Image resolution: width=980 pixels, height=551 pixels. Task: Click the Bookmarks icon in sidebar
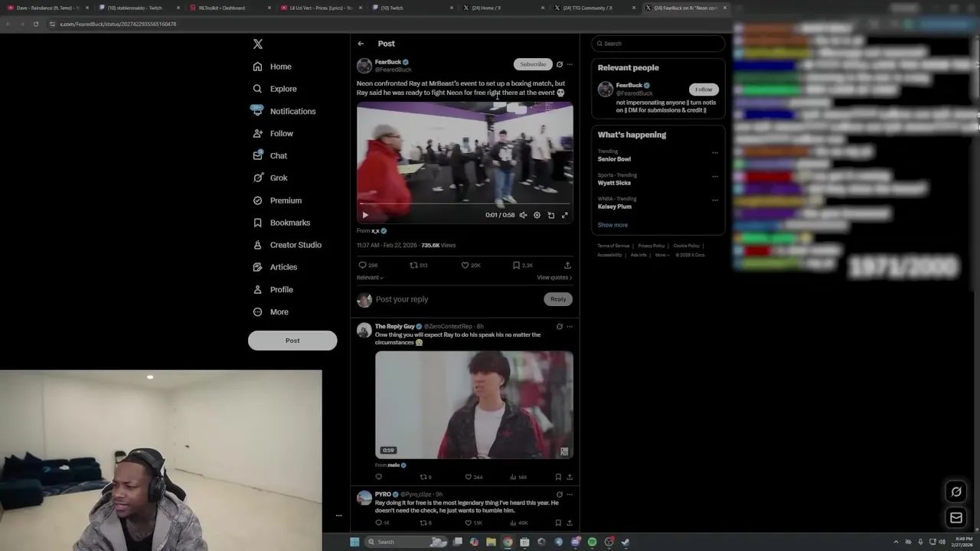258,223
